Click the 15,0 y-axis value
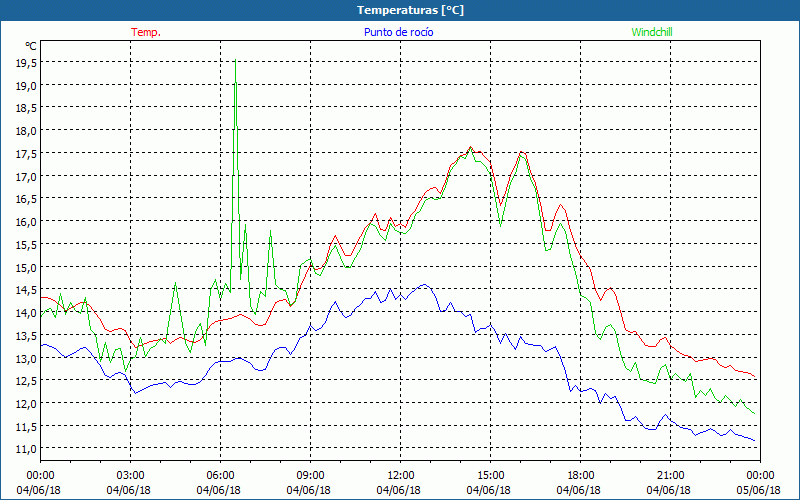This screenshot has width=800, height=500. coord(27,267)
